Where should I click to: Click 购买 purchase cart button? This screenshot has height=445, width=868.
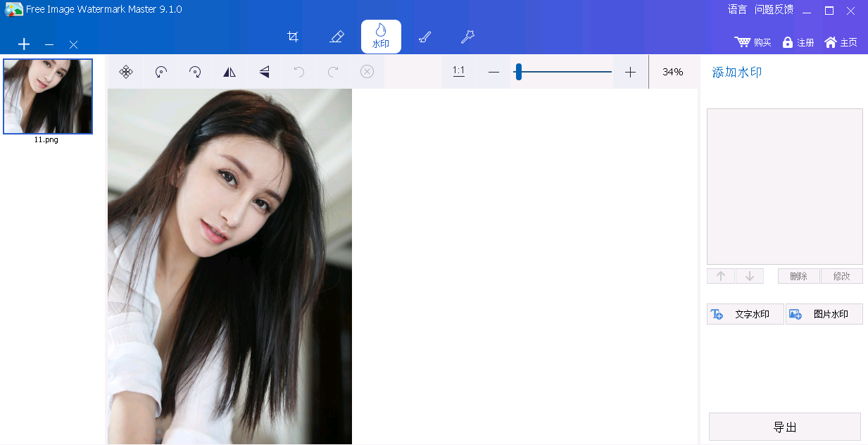click(x=753, y=42)
